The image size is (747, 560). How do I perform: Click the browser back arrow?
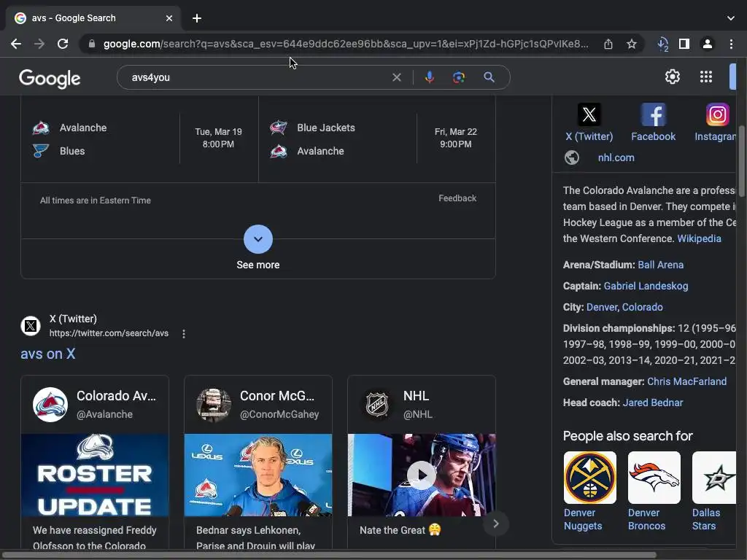click(x=16, y=44)
